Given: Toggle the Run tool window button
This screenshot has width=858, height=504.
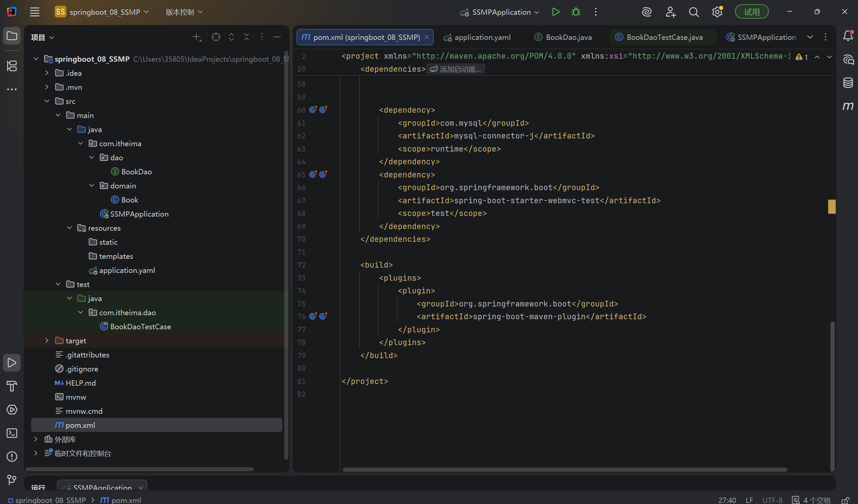Looking at the screenshot, I should pyautogui.click(x=12, y=363).
